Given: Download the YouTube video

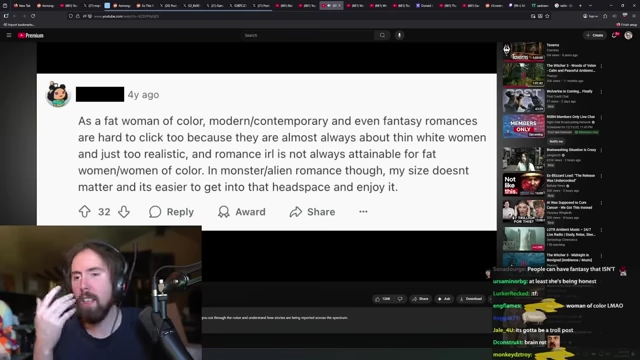Looking at the screenshot, I should tap(471, 299).
